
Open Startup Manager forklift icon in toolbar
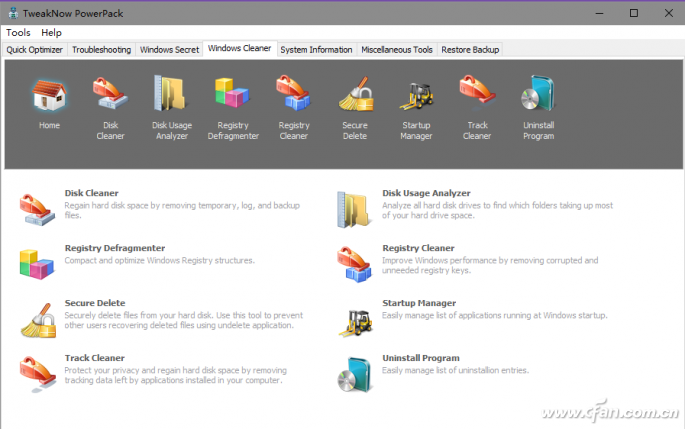[416, 96]
